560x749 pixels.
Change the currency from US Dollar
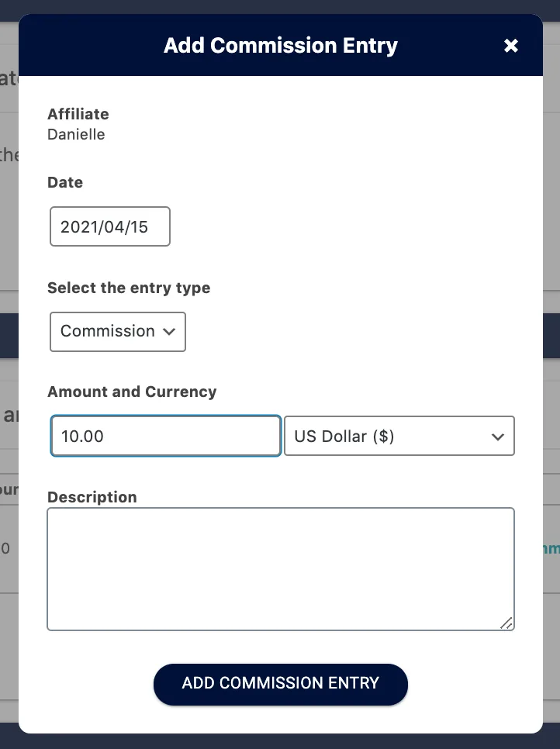(x=399, y=436)
